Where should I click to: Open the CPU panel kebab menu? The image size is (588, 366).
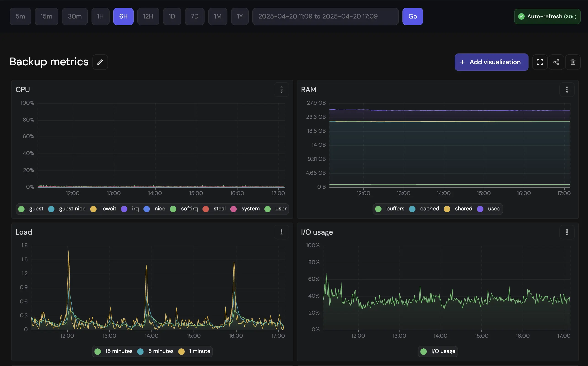click(x=281, y=90)
